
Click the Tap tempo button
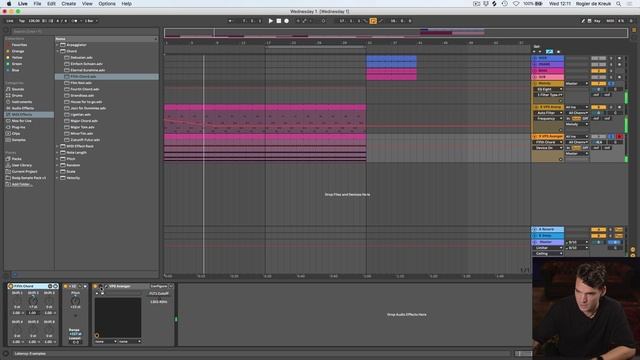click(x=22, y=21)
